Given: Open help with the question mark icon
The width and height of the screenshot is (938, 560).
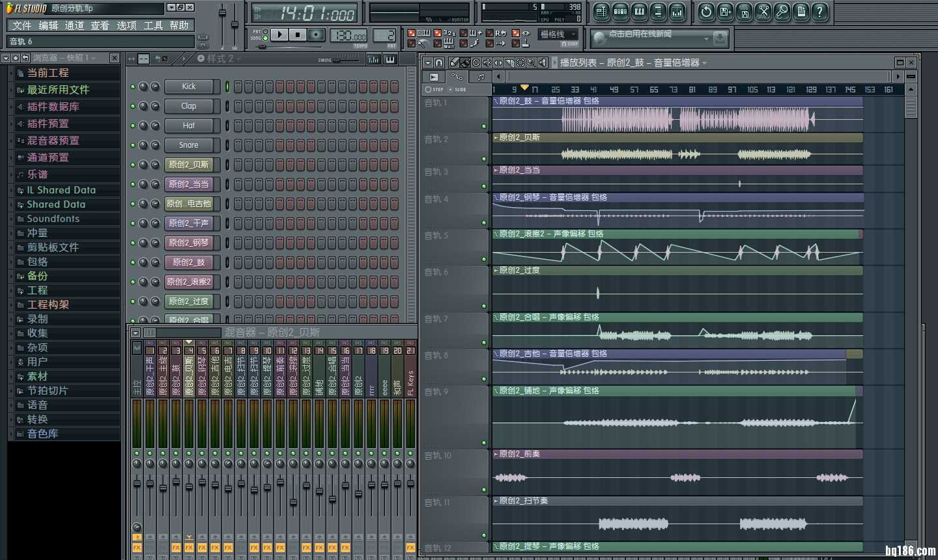Looking at the screenshot, I should [x=819, y=11].
